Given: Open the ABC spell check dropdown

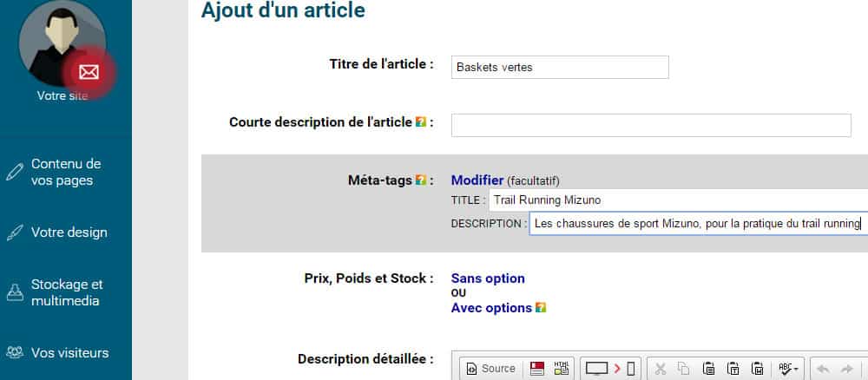Looking at the screenshot, I should 788,369.
